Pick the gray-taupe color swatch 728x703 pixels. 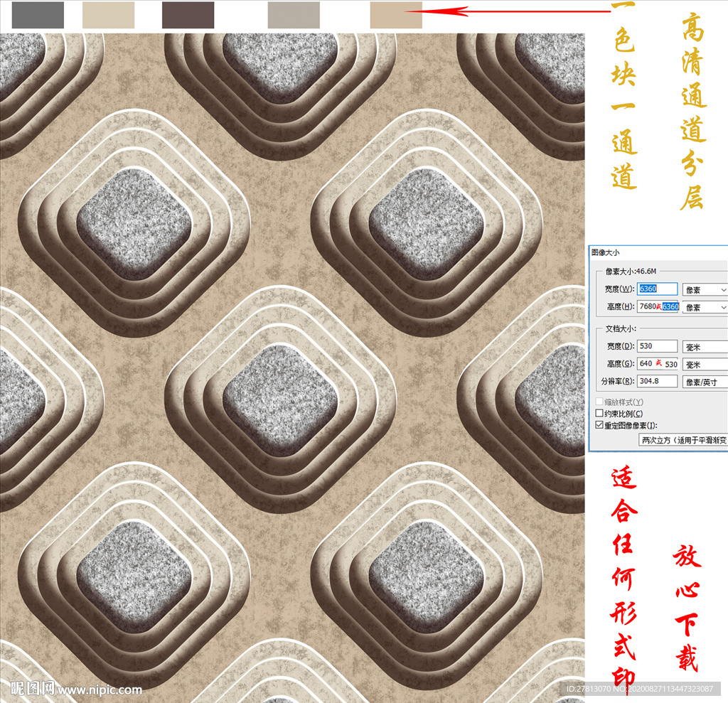[294, 15]
